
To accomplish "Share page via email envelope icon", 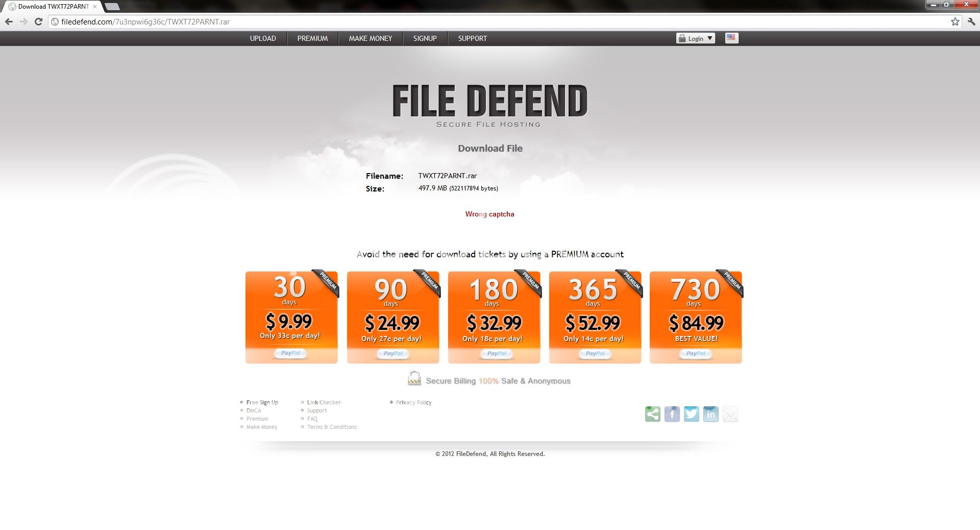I will 730,414.
